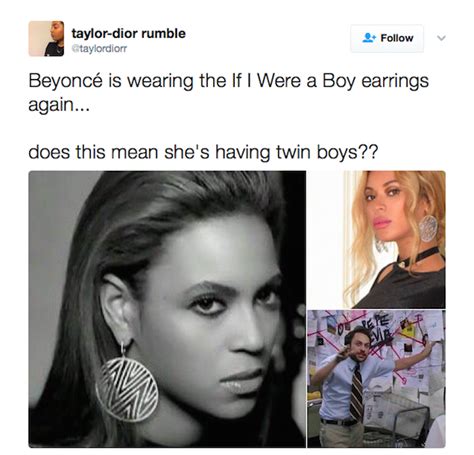Expand the tweet options chevron
The height and width of the screenshot is (455, 474).
click(441, 38)
